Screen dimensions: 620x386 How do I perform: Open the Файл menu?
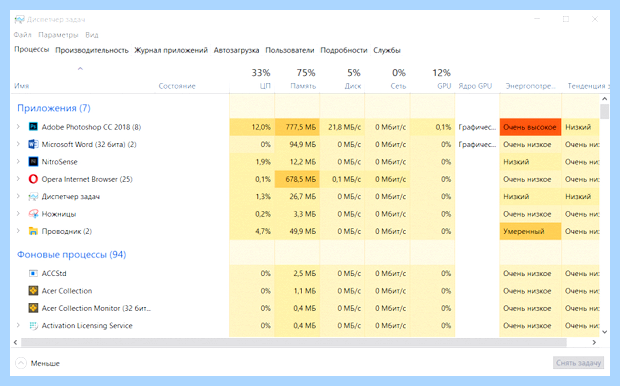point(23,35)
